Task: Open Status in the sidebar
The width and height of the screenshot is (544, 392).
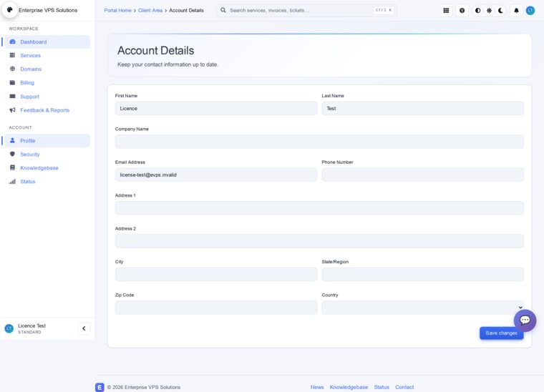Action: (x=47, y=181)
